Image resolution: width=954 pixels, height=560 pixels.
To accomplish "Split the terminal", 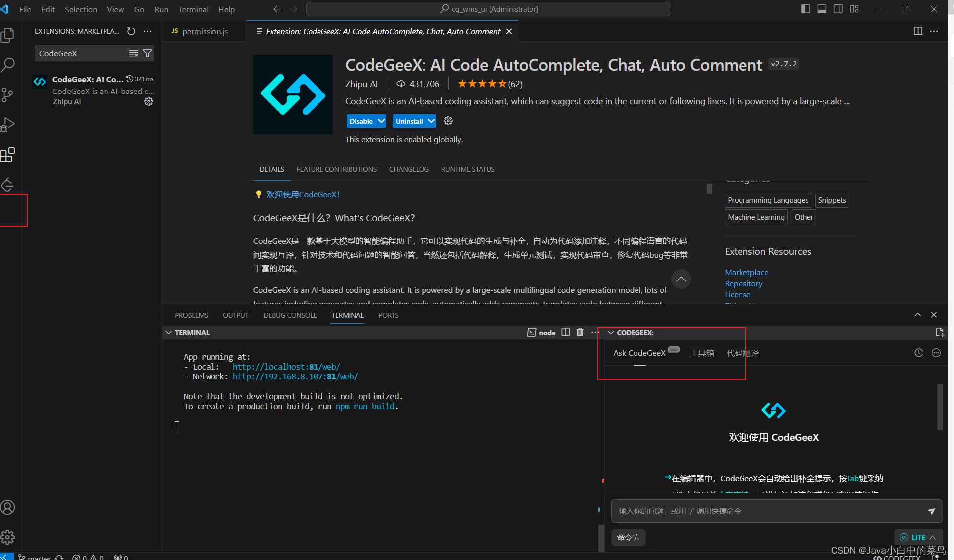I will [x=565, y=332].
